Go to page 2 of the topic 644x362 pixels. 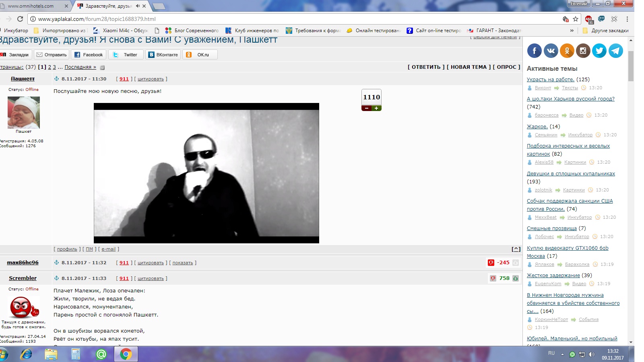(x=50, y=67)
